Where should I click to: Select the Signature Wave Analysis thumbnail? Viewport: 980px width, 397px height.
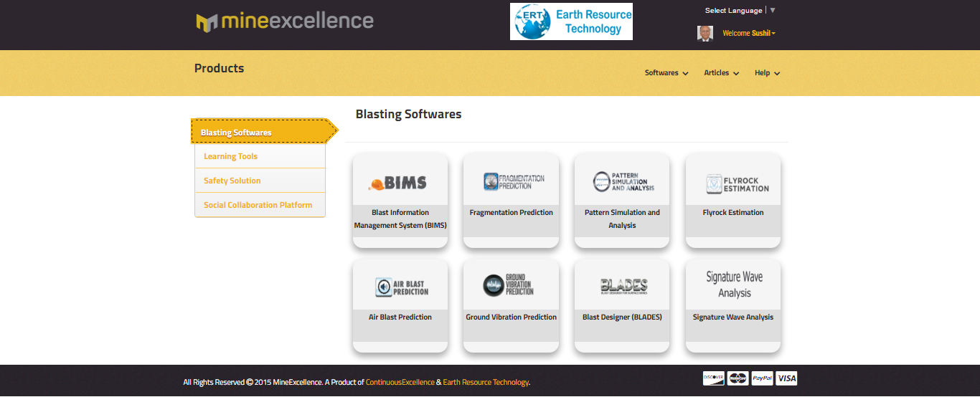(x=733, y=284)
